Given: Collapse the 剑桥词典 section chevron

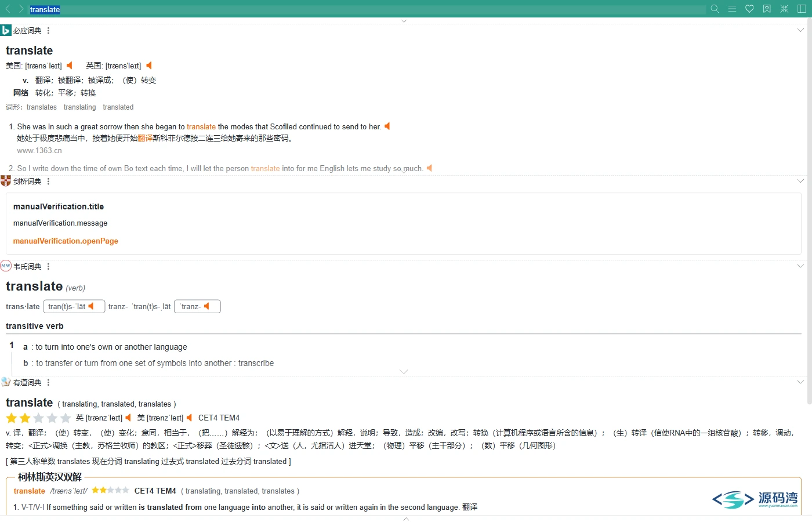Looking at the screenshot, I should [800, 181].
